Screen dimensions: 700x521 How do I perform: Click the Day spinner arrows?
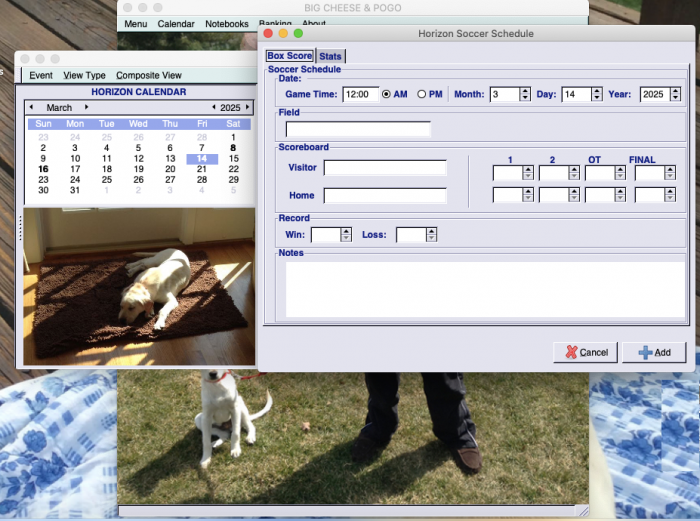[596, 95]
